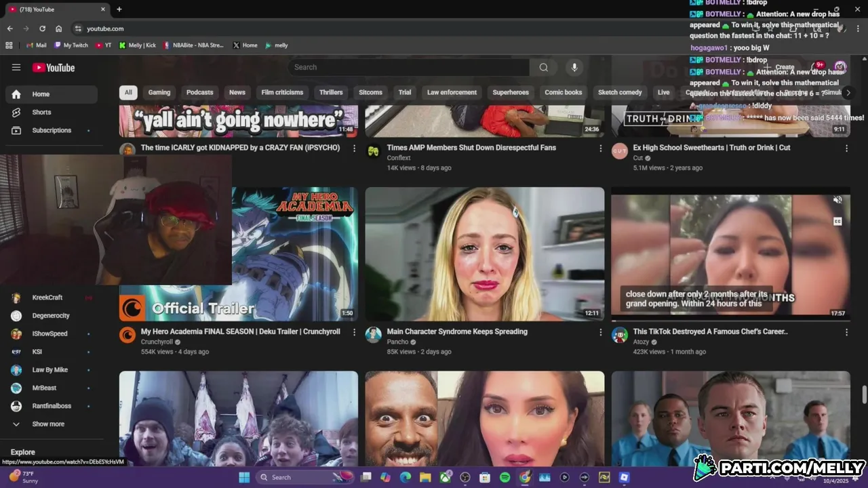Image resolution: width=868 pixels, height=488 pixels.
Task: Open KreekCraft channel in subscriptions
Action: (x=52, y=298)
